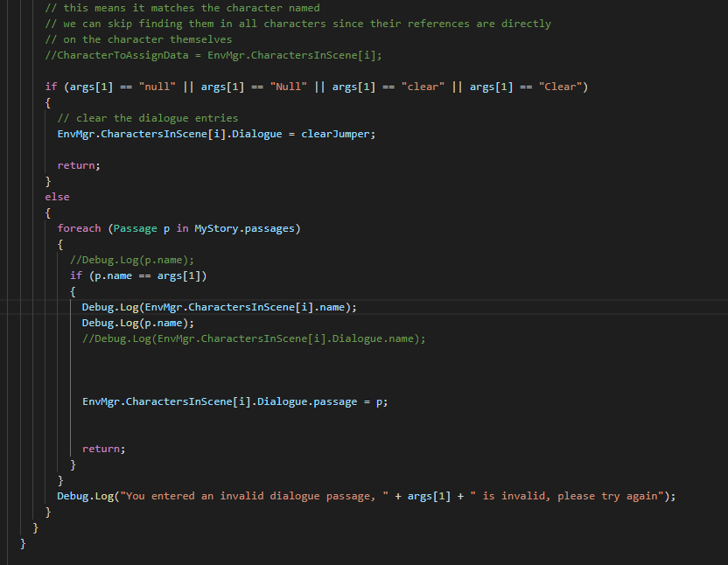Click Debug.Log(EnvMgr.CharactersInScene[i].name); on the highlighted line

(219, 307)
